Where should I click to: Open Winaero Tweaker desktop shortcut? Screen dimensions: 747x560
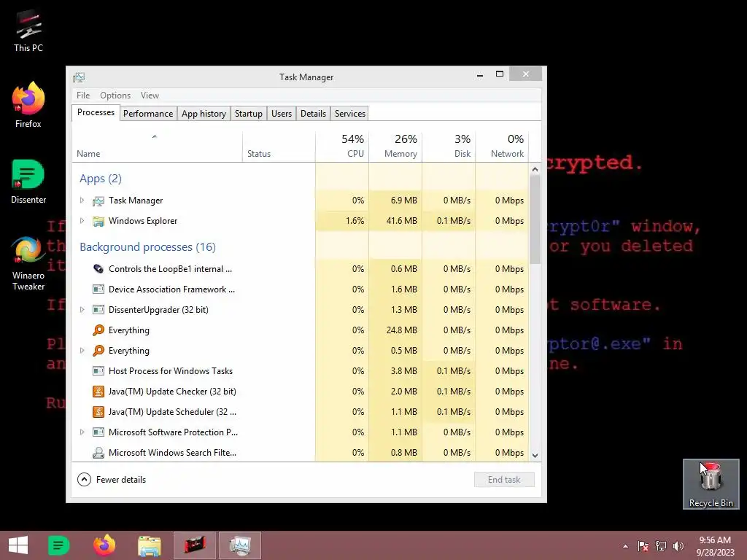[28, 263]
